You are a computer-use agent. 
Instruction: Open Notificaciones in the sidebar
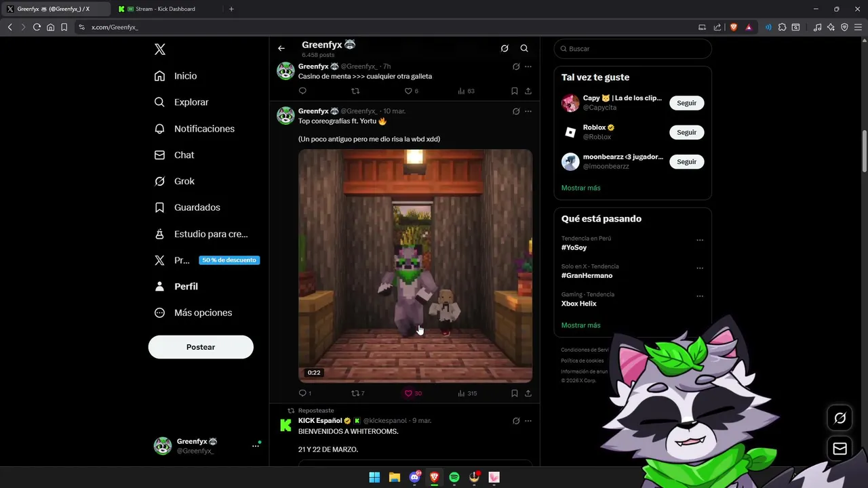tap(194, 129)
